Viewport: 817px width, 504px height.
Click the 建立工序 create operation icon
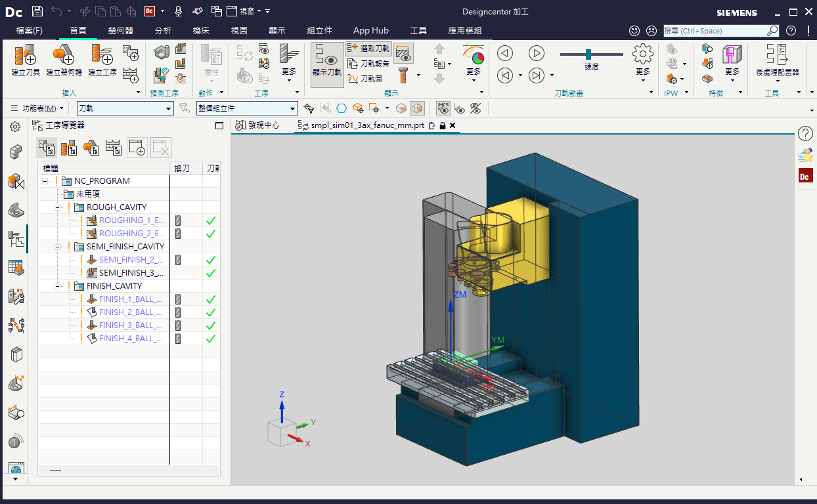[x=102, y=60]
